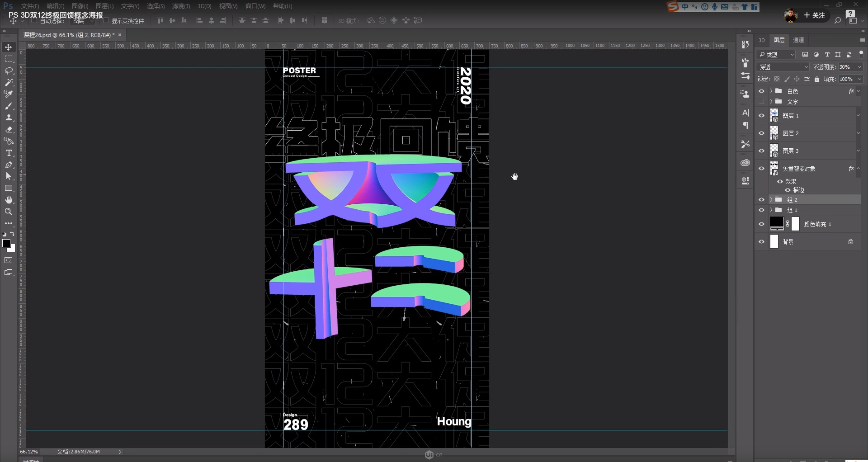The height and width of the screenshot is (462, 868).
Task: Close the 课程26.psd document tab
Action: click(120, 35)
